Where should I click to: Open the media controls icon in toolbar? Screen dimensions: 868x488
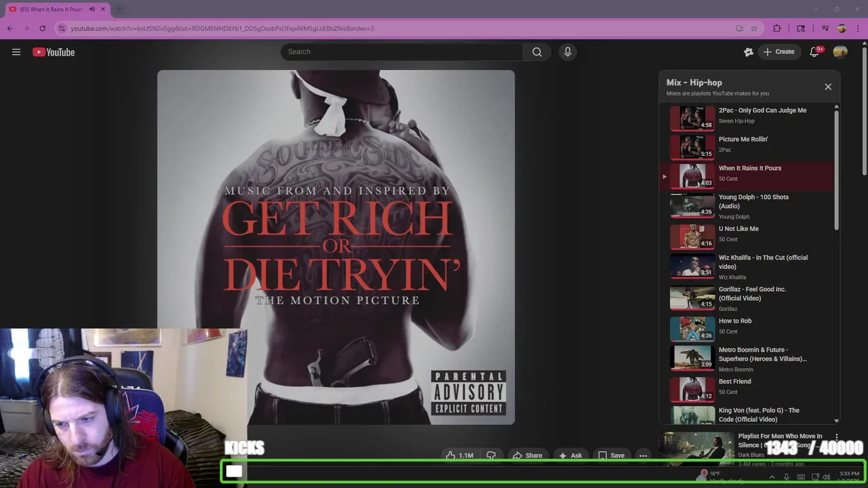tap(825, 28)
